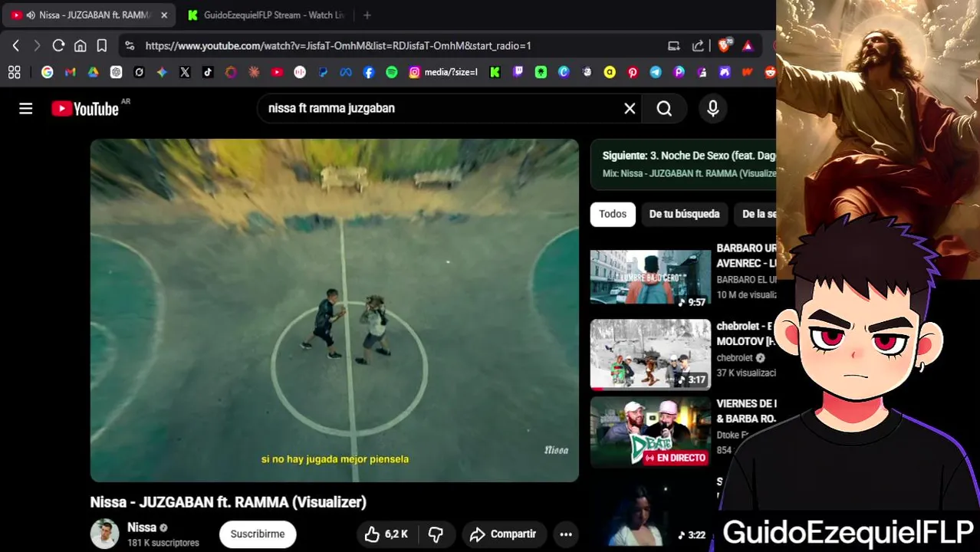Image resolution: width=980 pixels, height=552 pixels.
Task: Open the X (Twitter) bookmark
Action: pos(185,72)
